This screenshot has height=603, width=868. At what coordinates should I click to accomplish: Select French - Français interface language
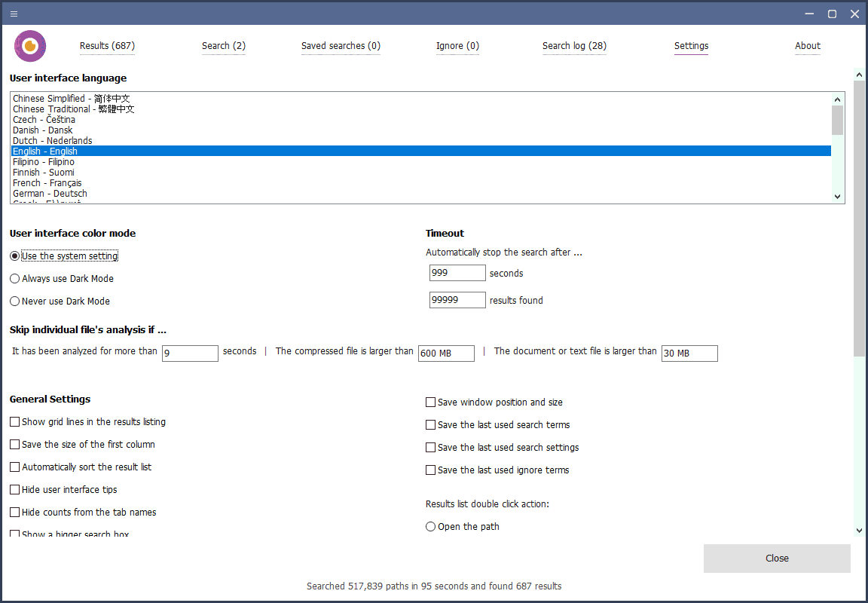click(x=47, y=182)
